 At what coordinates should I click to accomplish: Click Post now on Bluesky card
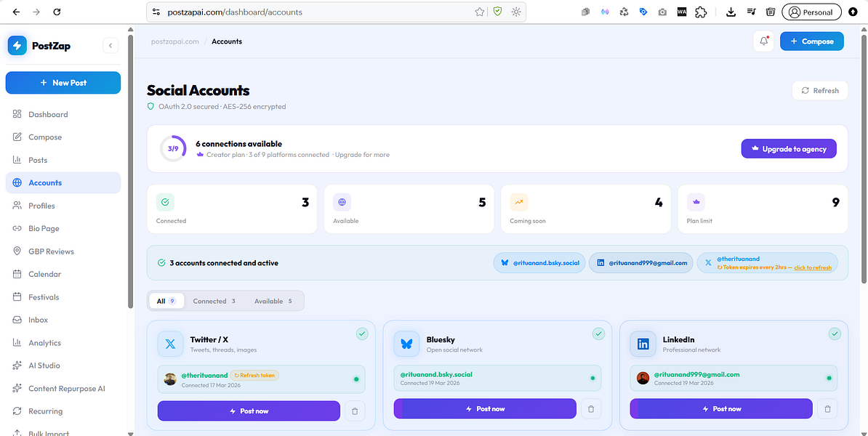(485, 409)
